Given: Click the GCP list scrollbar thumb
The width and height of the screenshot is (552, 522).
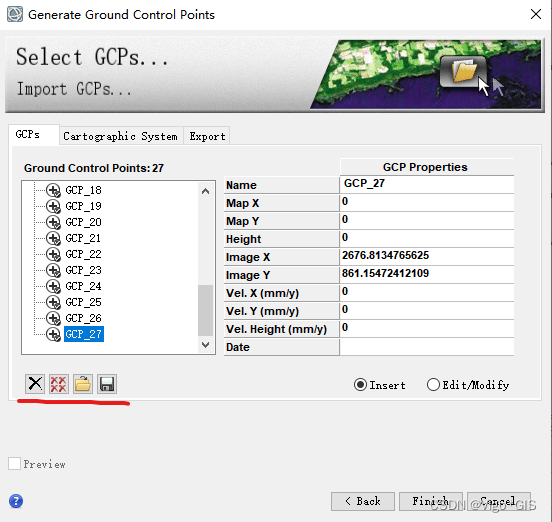Looking at the screenshot, I should pos(206,310).
